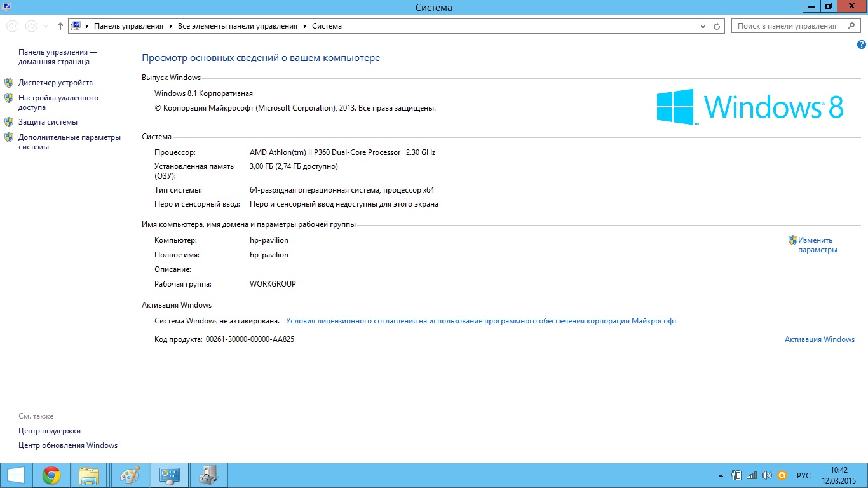Click the shield icon beside Защита системы
This screenshot has height=488, width=868.
point(9,122)
